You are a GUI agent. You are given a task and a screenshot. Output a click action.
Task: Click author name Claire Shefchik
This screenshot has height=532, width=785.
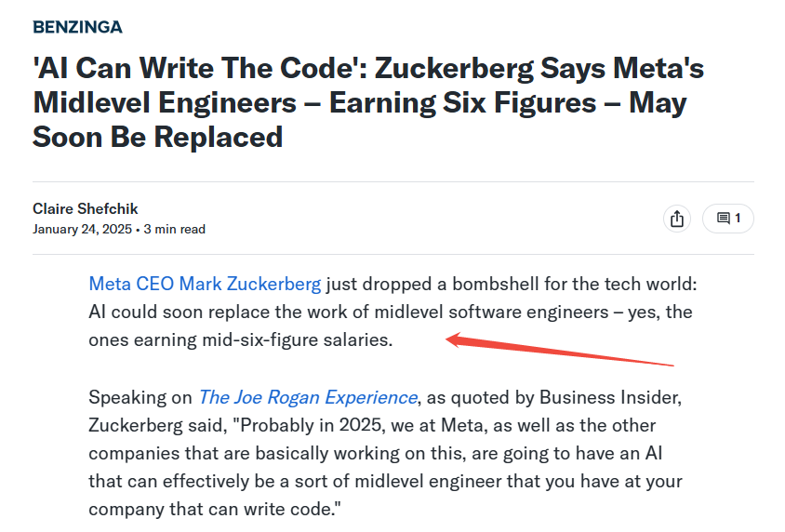click(x=86, y=208)
